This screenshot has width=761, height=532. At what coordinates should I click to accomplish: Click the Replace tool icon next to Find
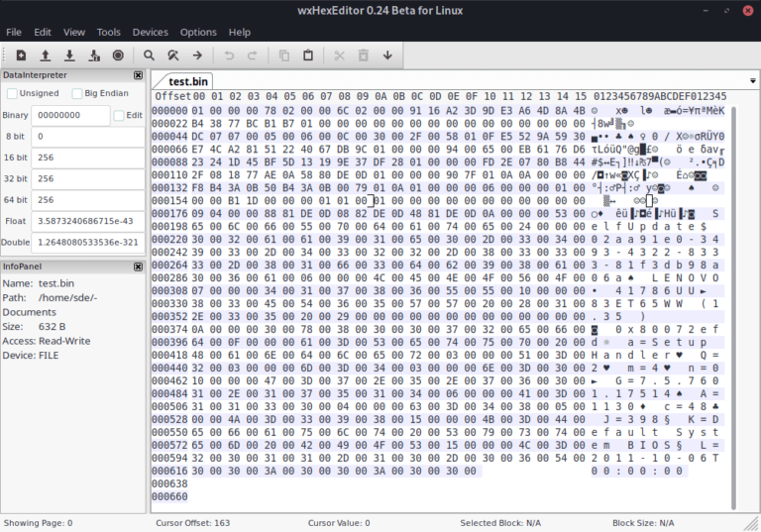173,55
